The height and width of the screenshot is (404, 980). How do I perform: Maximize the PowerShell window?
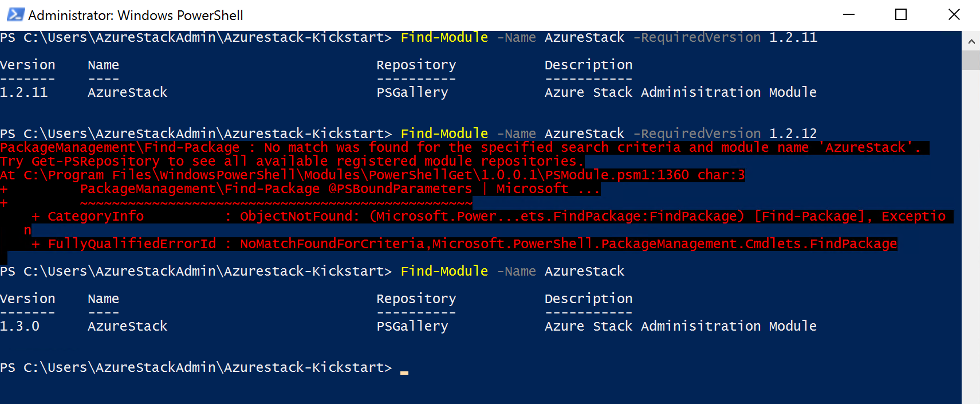[x=901, y=14]
